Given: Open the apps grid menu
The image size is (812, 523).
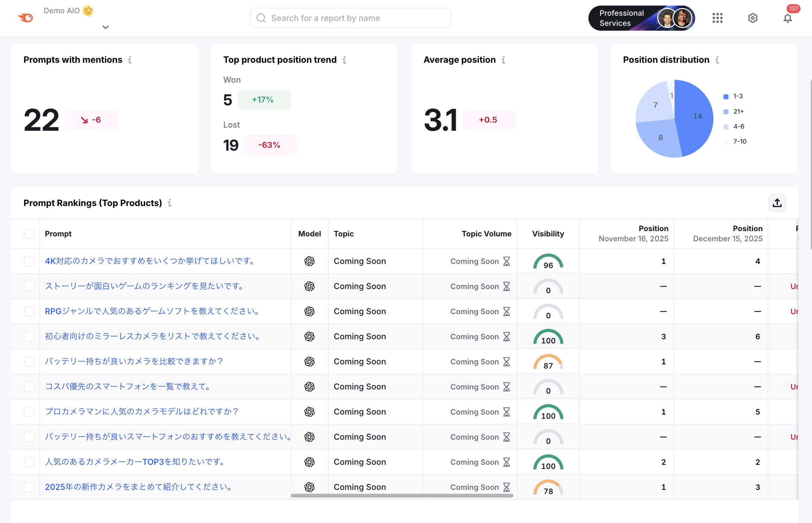Looking at the screenshot, I should pos(717,18).
